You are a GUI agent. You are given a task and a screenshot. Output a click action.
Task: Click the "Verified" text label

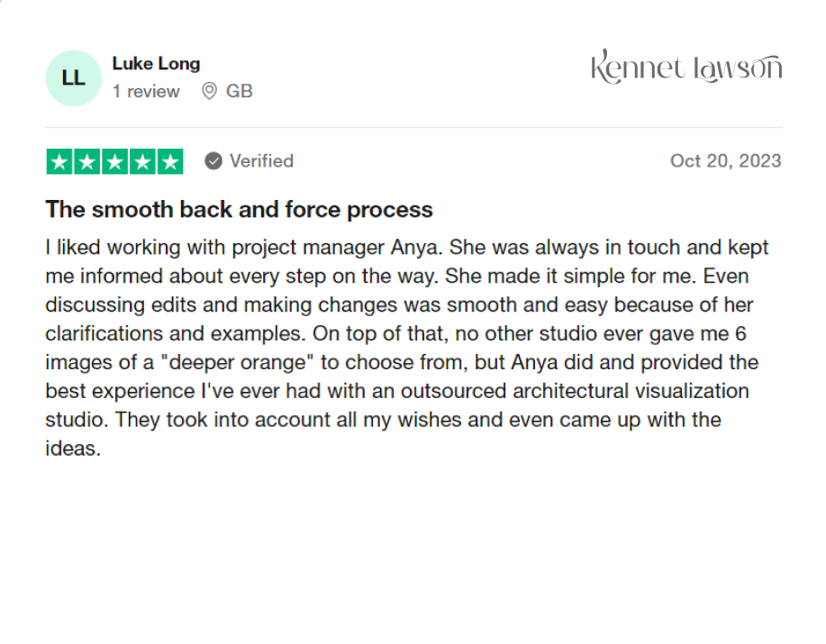click(261, 161)
